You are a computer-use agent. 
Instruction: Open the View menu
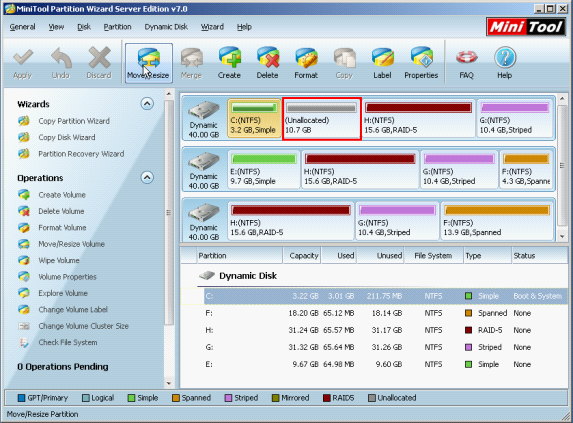pos(56,27)
